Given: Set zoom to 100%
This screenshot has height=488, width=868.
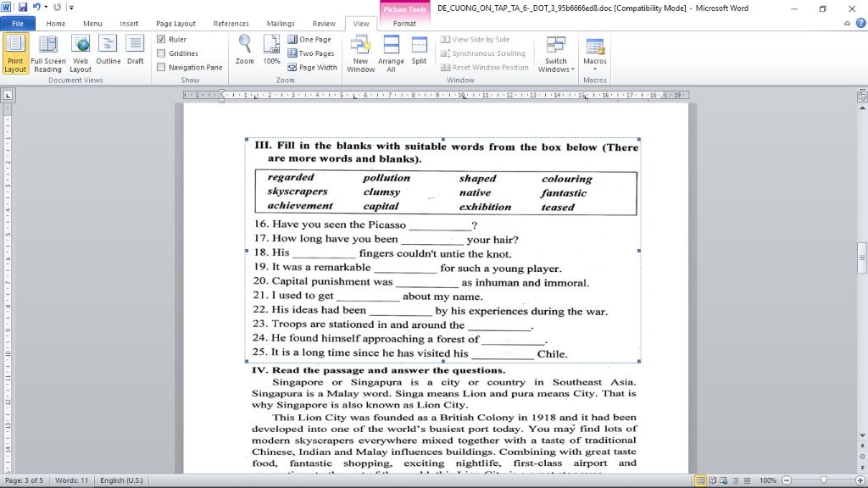Looking at the screenshot, I should pos(271,50).
